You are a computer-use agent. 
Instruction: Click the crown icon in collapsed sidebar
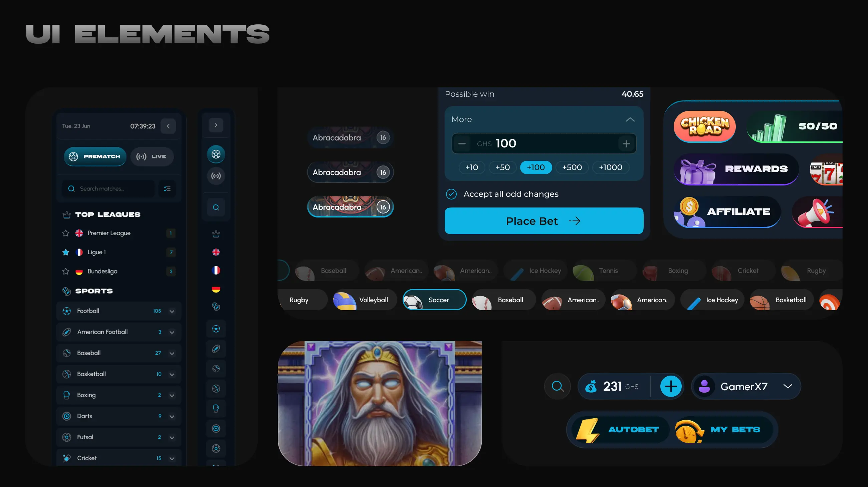click(x=216, y=233)
